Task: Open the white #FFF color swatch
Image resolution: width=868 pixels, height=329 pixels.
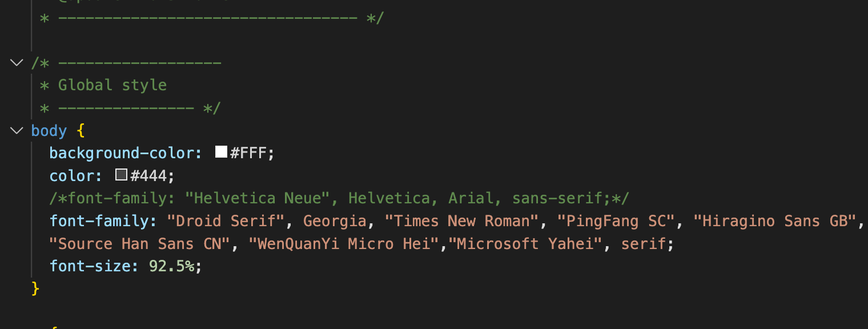Action: pyautogui.click(x=221, y=153)
